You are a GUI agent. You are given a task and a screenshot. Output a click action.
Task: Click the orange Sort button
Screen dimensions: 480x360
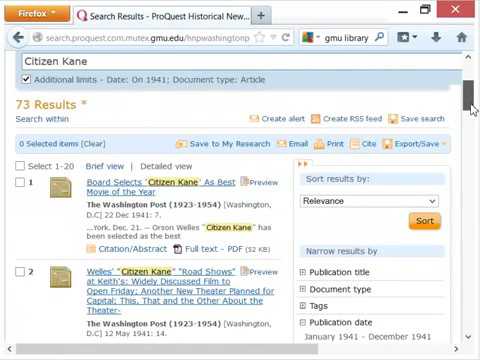click(425, 221)
